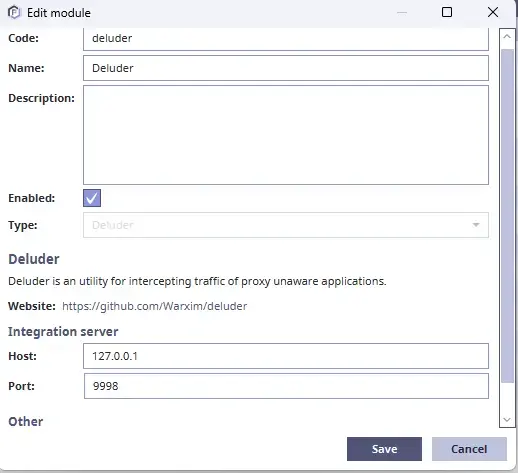Click the Integration server heading
518x473 pixels.
pyautogui.click(x=63, y=332)
